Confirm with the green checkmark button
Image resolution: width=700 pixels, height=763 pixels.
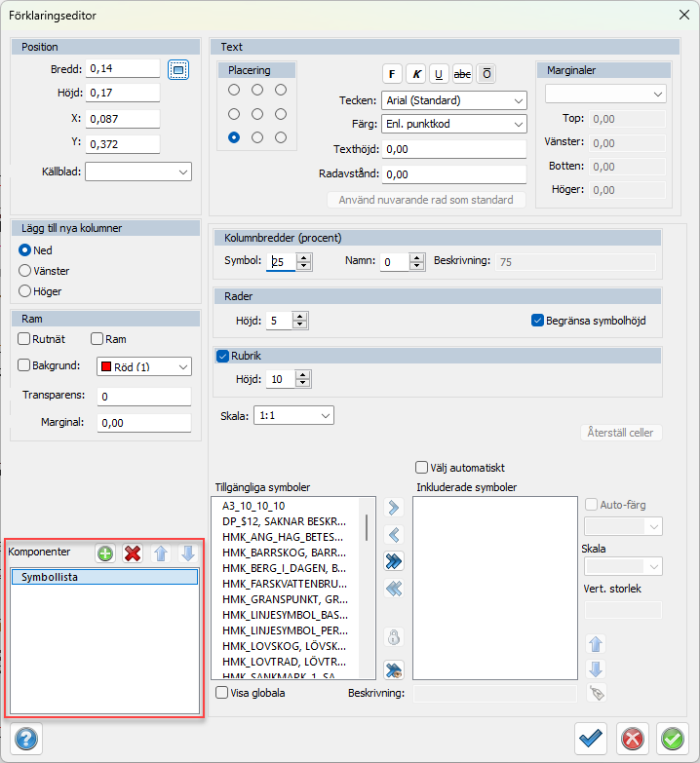click(x=671, y=739)
